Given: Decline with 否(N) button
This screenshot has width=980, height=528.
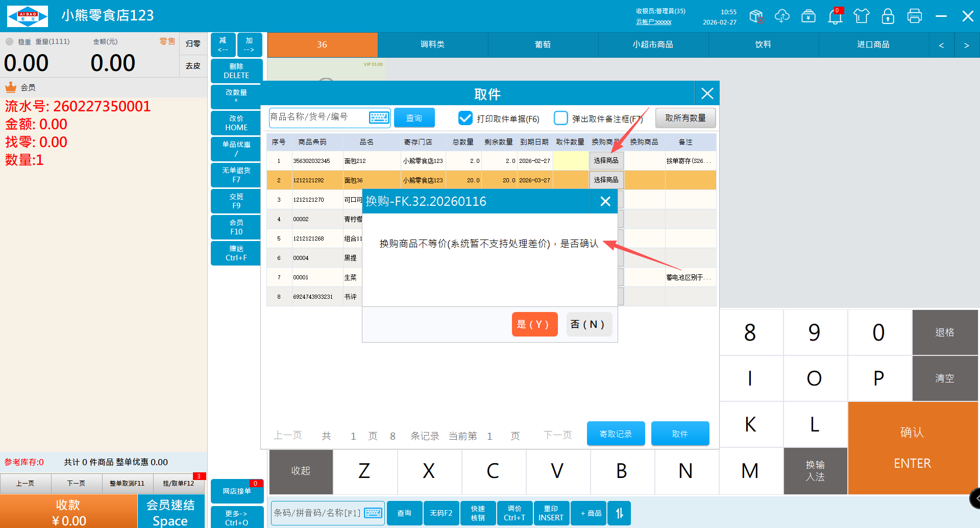Looking at the screenshot, I should pos(588,324).
